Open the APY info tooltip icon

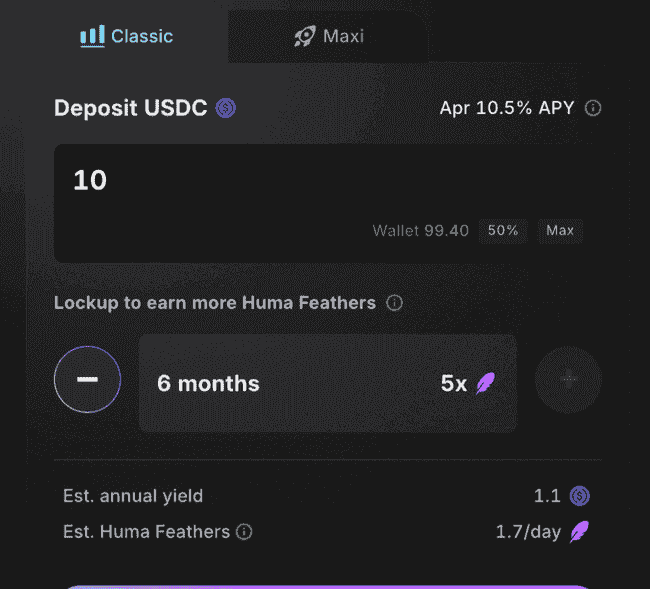pos(593,108)
